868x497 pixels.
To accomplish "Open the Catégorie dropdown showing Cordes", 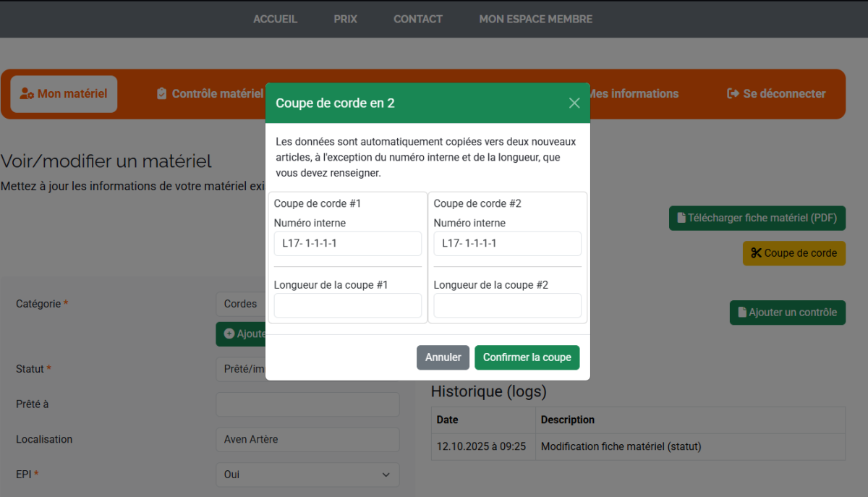I will 242,304.
